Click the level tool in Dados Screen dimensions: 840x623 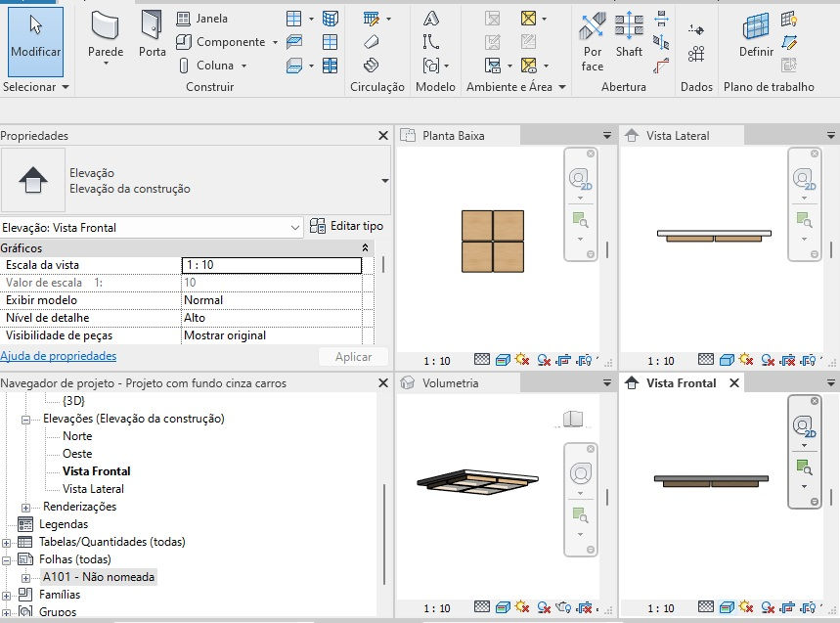pyautogui.click(x=696, y=30)
